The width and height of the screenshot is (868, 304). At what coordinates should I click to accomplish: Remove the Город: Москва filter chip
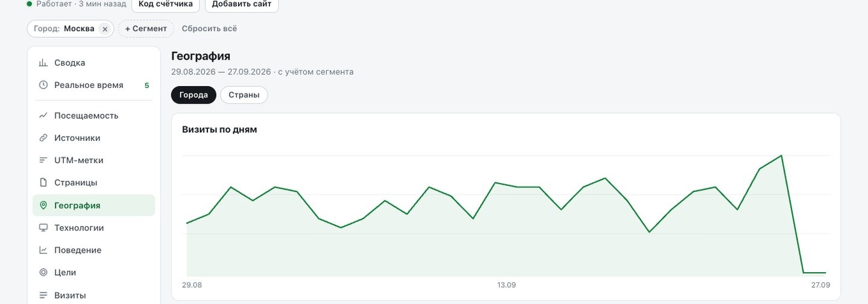click(x=105, y=29)
